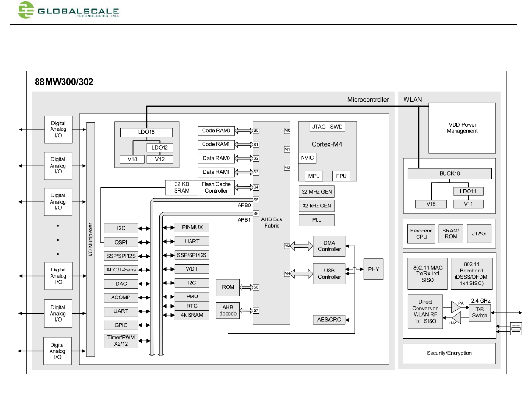The image size is (532, 400).
Task: Click the AES/CRC block
Action: coord(329,320)
